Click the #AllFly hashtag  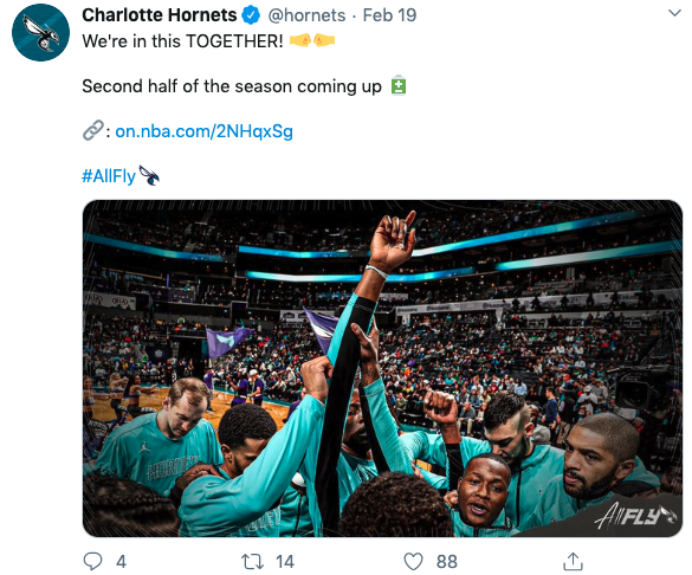pos(109,176)
